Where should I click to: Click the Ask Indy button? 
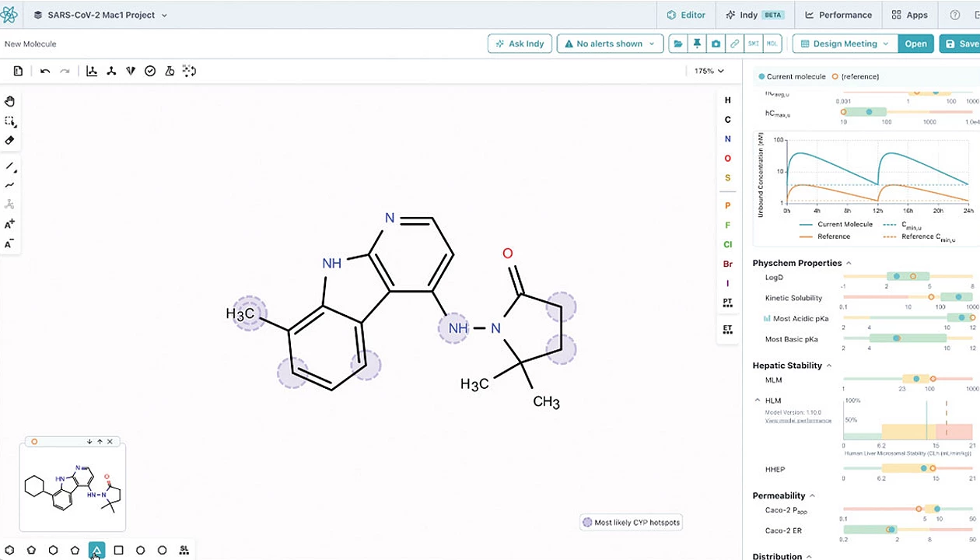[x=520, y=44]
